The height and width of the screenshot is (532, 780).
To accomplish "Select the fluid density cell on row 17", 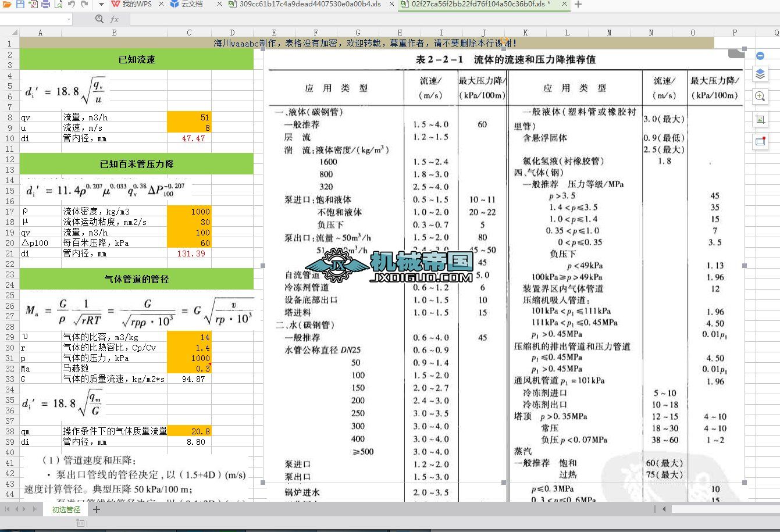I will [x=189, y=212].
